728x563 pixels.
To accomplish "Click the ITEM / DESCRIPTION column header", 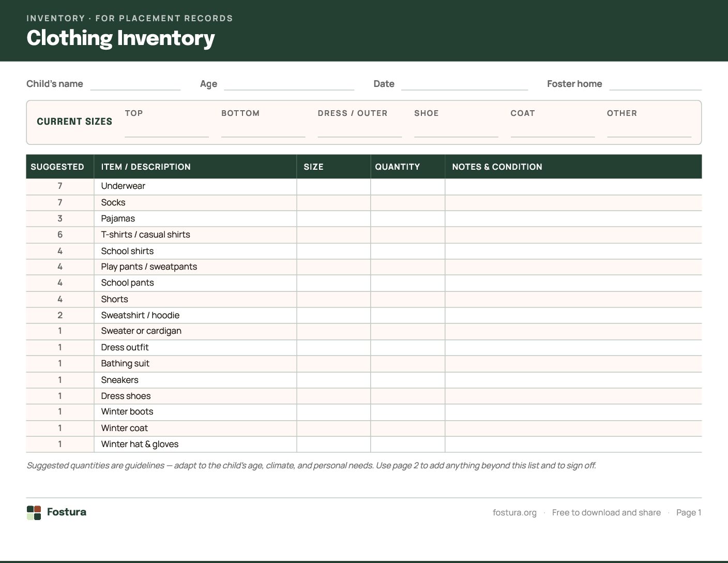I will click(x=146, y=167).
